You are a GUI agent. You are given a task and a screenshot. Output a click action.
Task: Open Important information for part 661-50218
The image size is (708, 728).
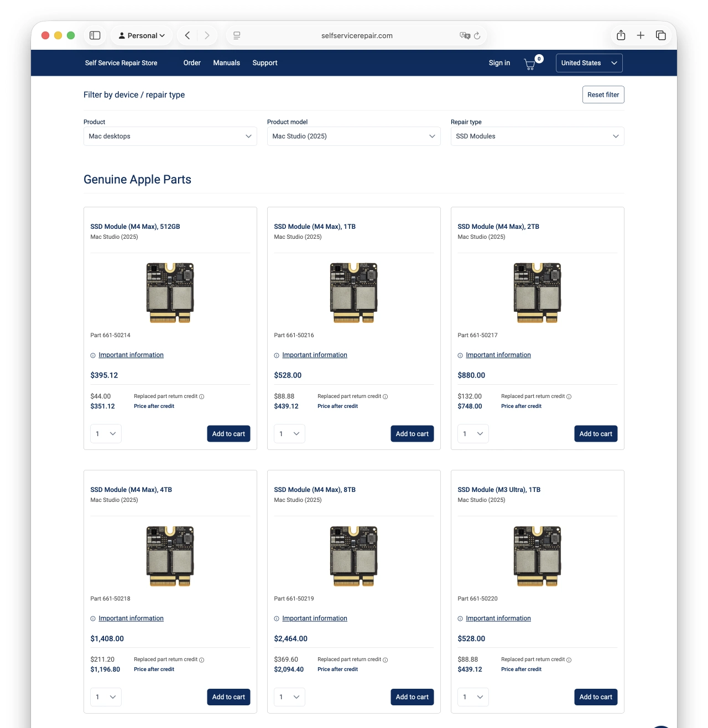click(131, 618)
